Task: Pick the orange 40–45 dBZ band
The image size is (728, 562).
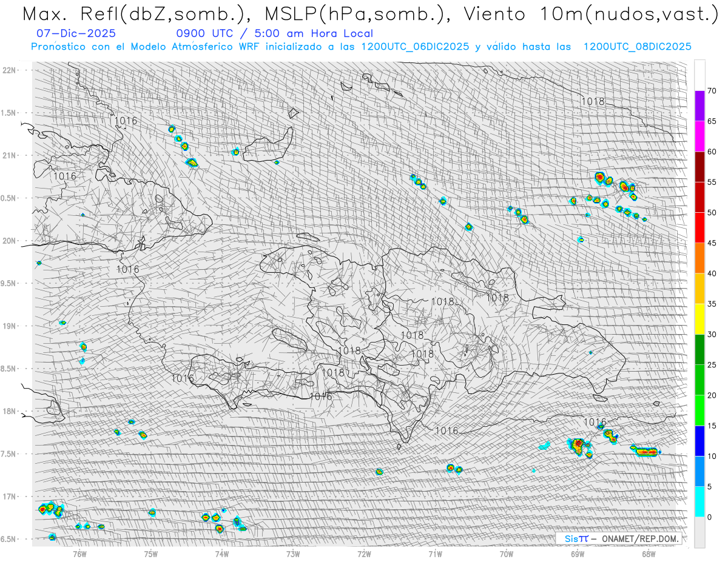Action: point(699,258)
